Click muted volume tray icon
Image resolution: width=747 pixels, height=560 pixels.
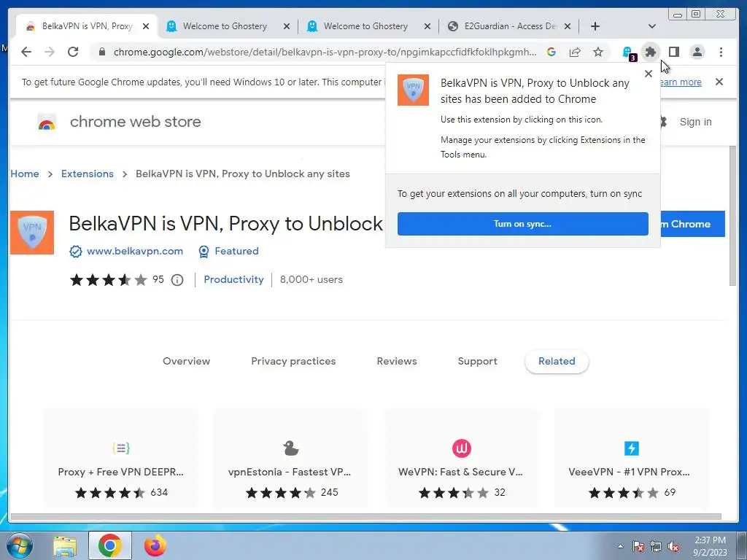pos(673,546)
